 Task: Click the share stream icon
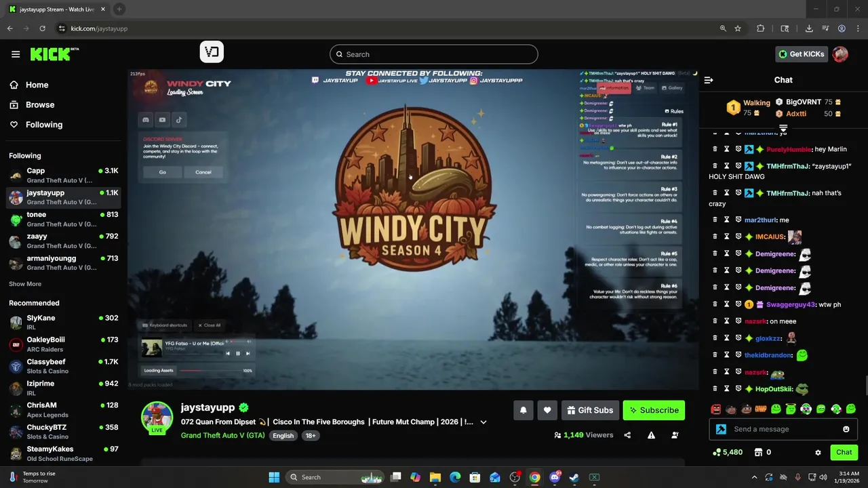tap(627, 435)
